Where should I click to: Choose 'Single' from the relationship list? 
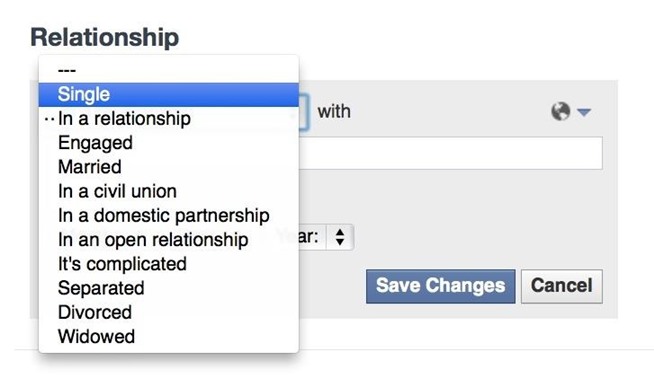pos(169,94)
